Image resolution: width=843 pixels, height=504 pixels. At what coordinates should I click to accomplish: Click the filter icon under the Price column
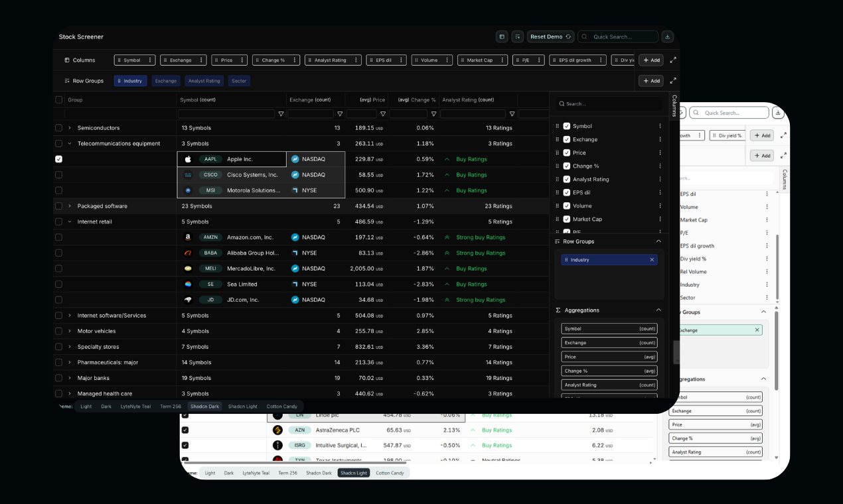(383, 114)
